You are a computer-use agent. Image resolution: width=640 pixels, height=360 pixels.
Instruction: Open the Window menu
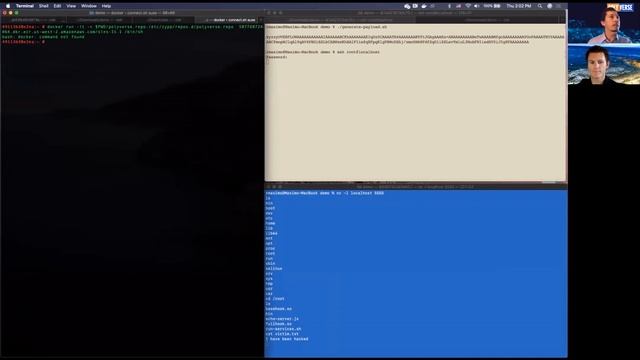tap(89, 6)
